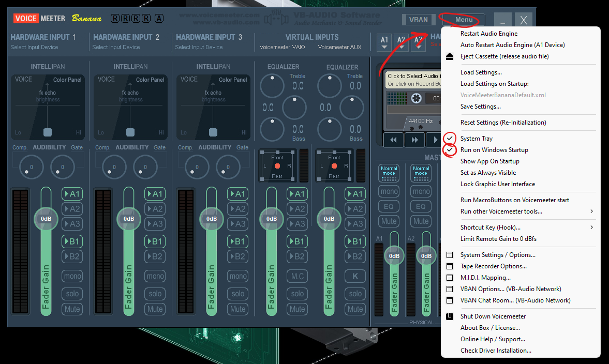
Task: Click the M.I.D.I. Mapping window icon
Action: (449, 278)
